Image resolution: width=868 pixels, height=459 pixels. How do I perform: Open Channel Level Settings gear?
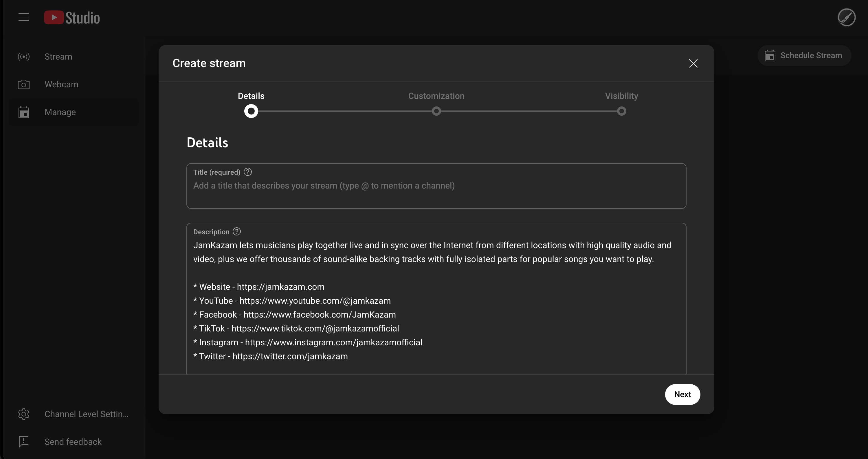pos(23,414)
